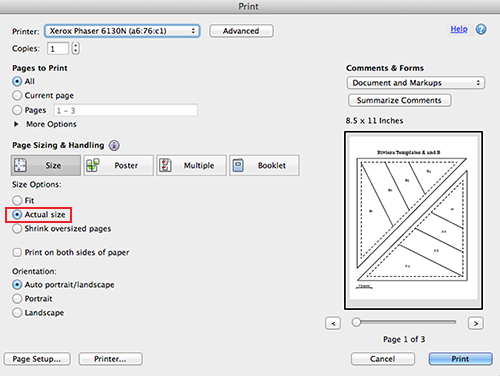500x376 pixels.
Task: Enable Print on both sides of paper
Action: 17,252
